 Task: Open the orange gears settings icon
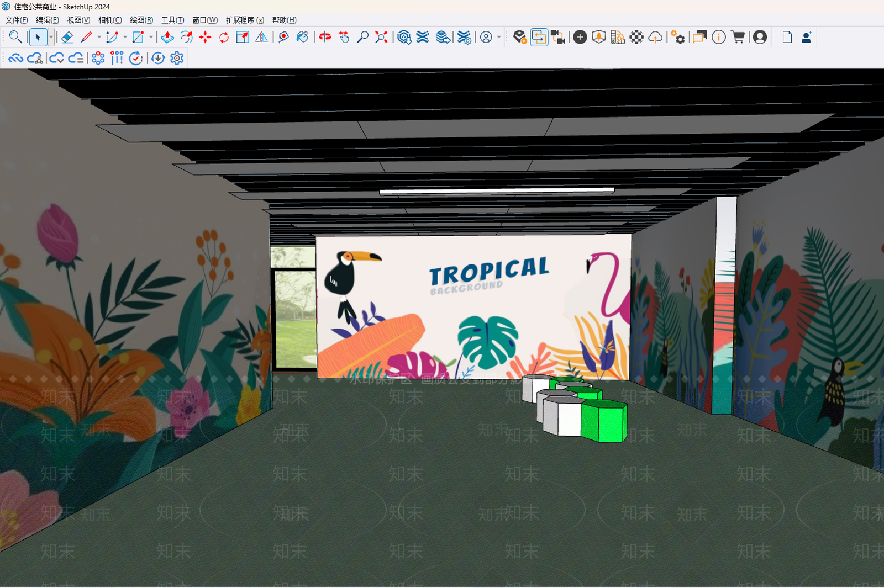[678, 37]
